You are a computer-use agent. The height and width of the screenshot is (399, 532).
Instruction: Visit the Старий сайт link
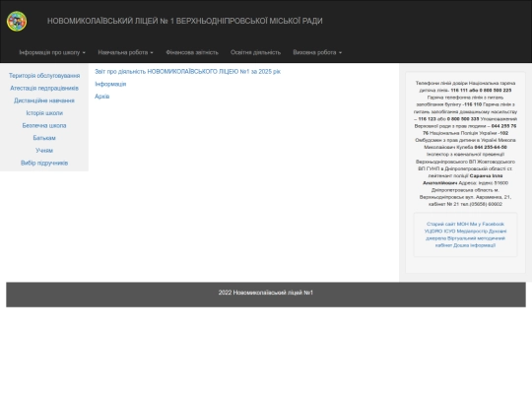(x=440, y=224)
